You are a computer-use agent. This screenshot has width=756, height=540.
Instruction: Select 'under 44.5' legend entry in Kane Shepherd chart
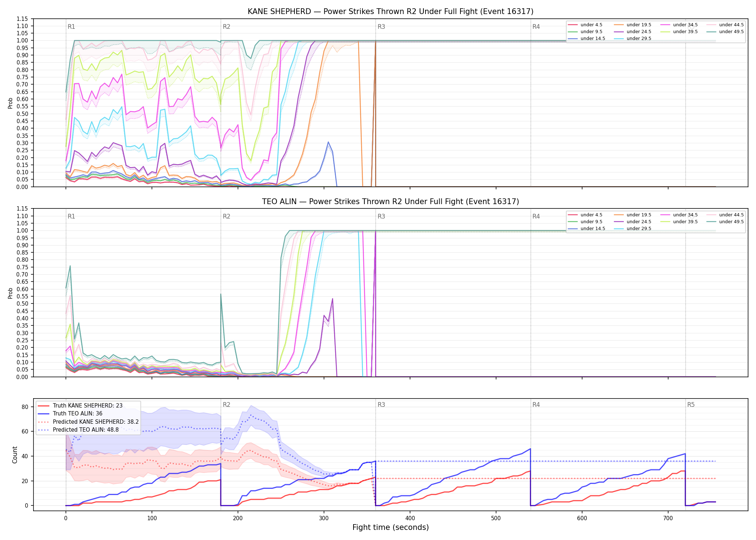725,25
